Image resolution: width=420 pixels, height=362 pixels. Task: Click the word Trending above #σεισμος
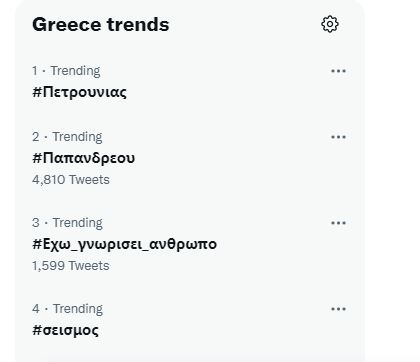78,309
